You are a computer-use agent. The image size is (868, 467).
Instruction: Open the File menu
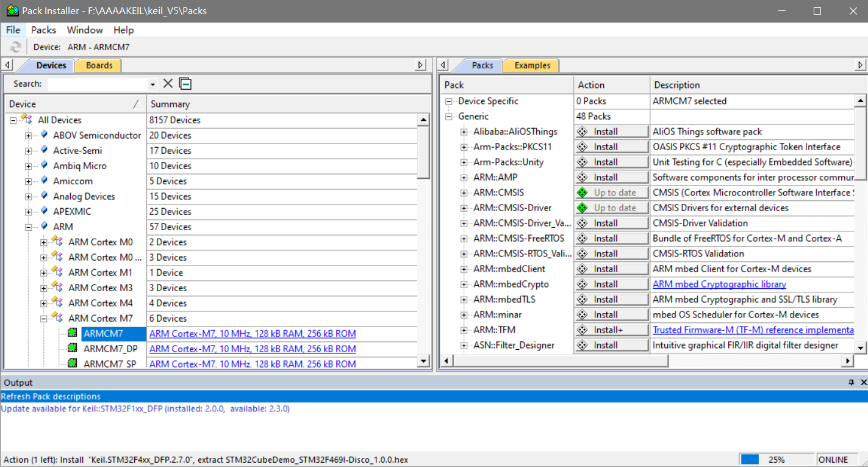13,30
